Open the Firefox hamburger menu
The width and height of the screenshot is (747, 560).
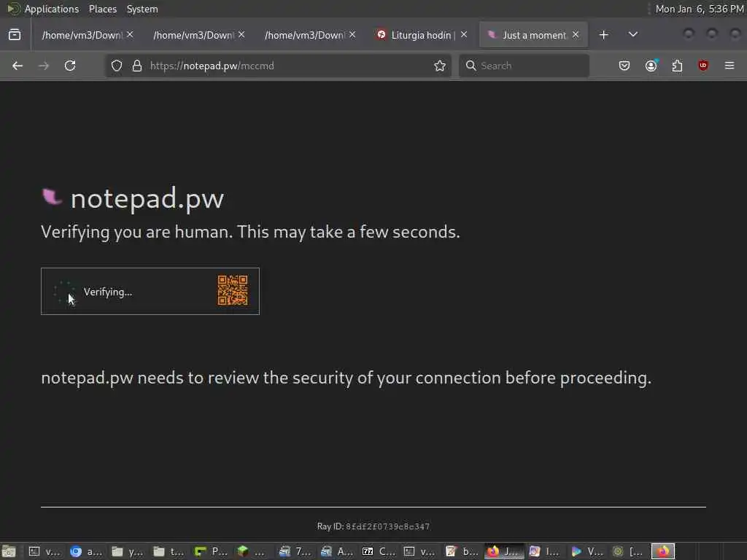(729, 66)
